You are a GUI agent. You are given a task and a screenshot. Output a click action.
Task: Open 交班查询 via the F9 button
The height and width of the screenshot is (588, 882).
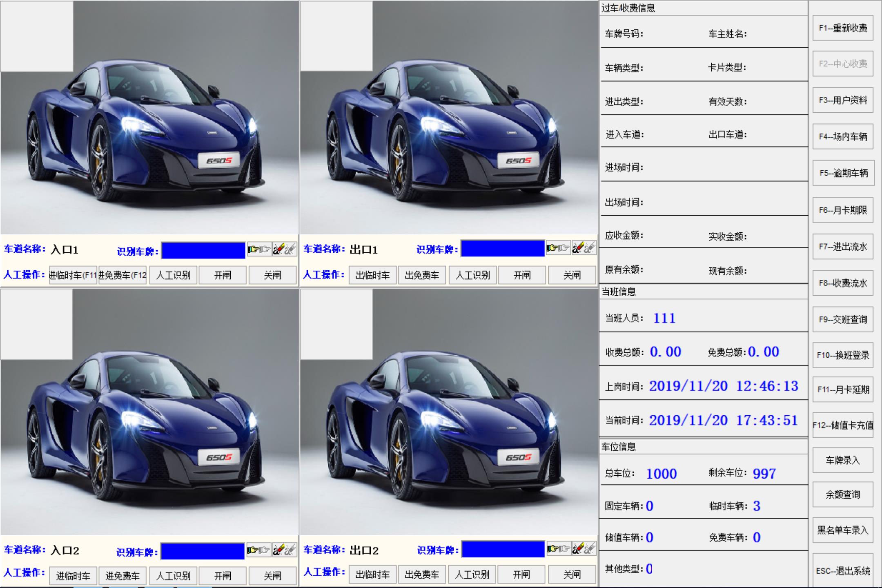pyautogui.click(x=843, y=319)
